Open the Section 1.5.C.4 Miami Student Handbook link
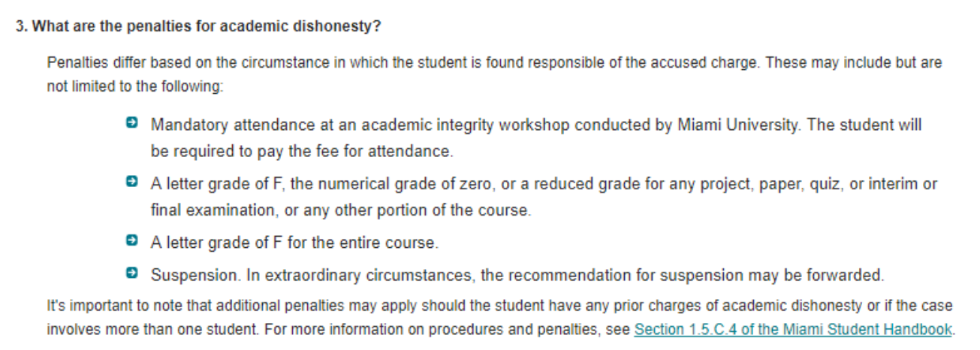 [x=793, y=329]
